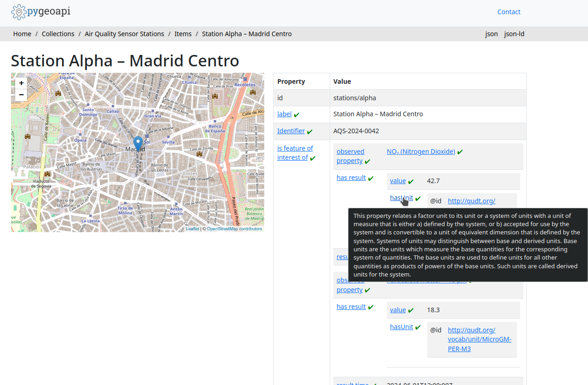Open the NO₂ (Nitrogen Dioxide) property link

coord(420,151)
